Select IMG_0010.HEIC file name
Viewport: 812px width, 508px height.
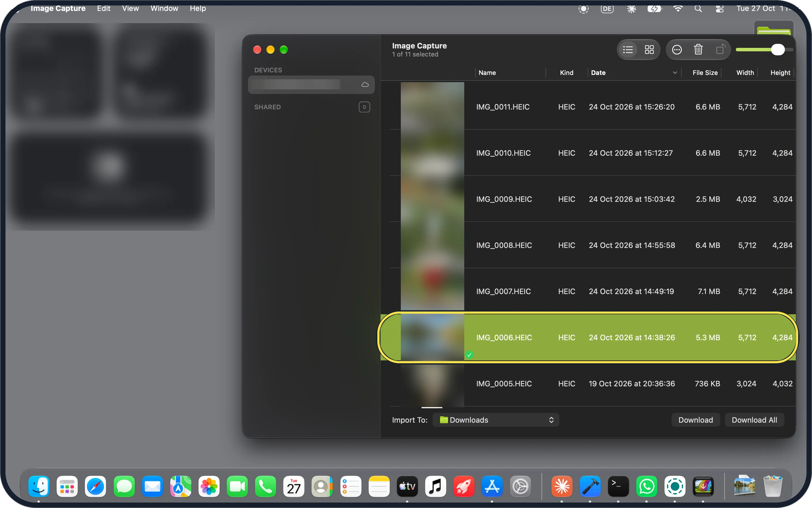coord(503,153)
